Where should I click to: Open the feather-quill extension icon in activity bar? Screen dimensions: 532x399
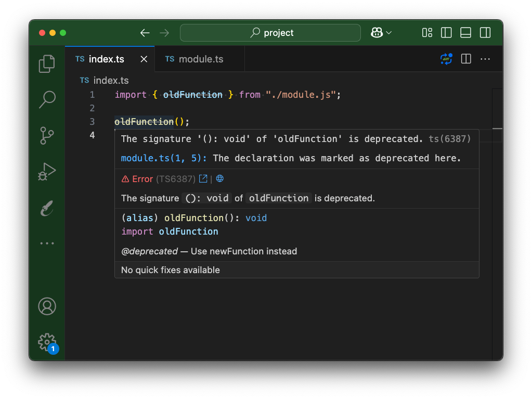(47, 208)
